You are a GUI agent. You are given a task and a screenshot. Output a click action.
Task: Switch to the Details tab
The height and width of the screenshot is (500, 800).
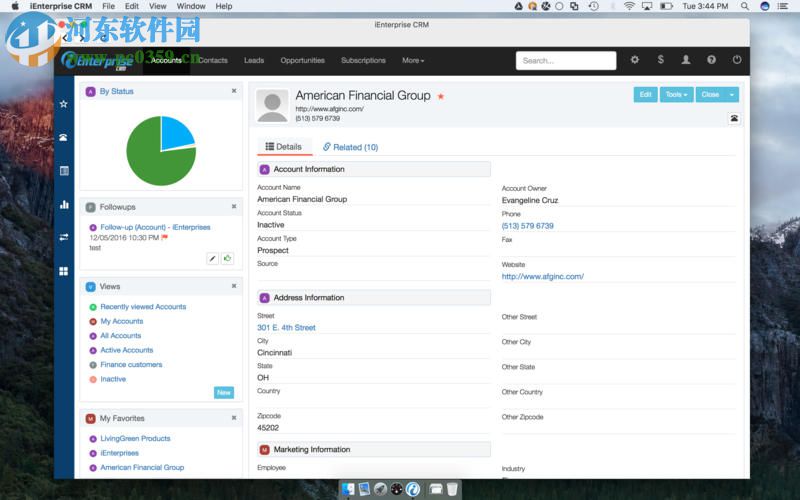pyautogui.click(x=284, y=147)
